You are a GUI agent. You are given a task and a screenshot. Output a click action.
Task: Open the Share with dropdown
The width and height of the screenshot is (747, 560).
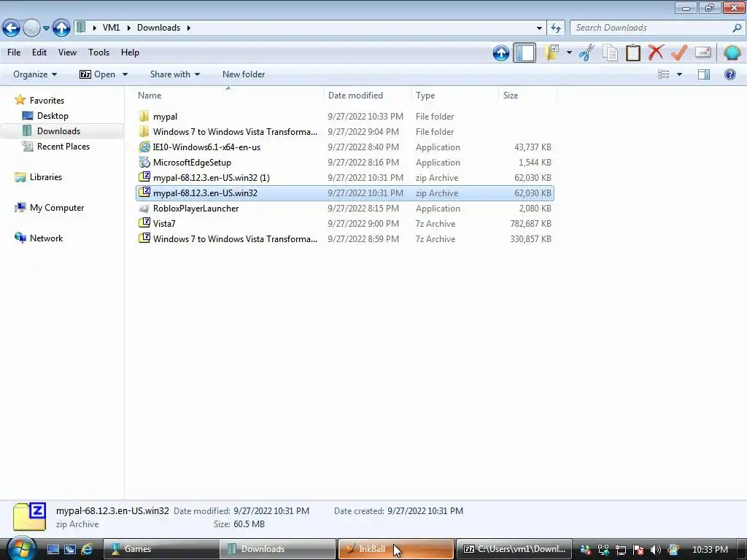[x=175, y=74]
